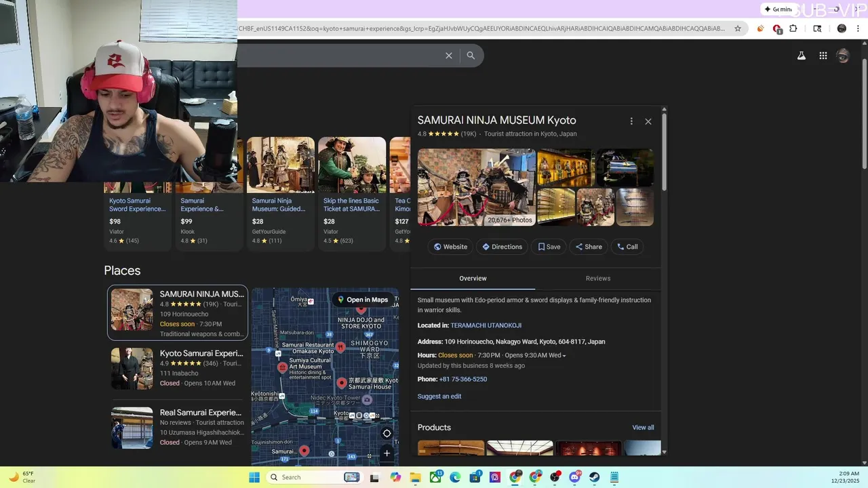Launch Copilot from the taskbar
Image resolution: width=868 pixels, height=488 pixels.
point(396,477)
